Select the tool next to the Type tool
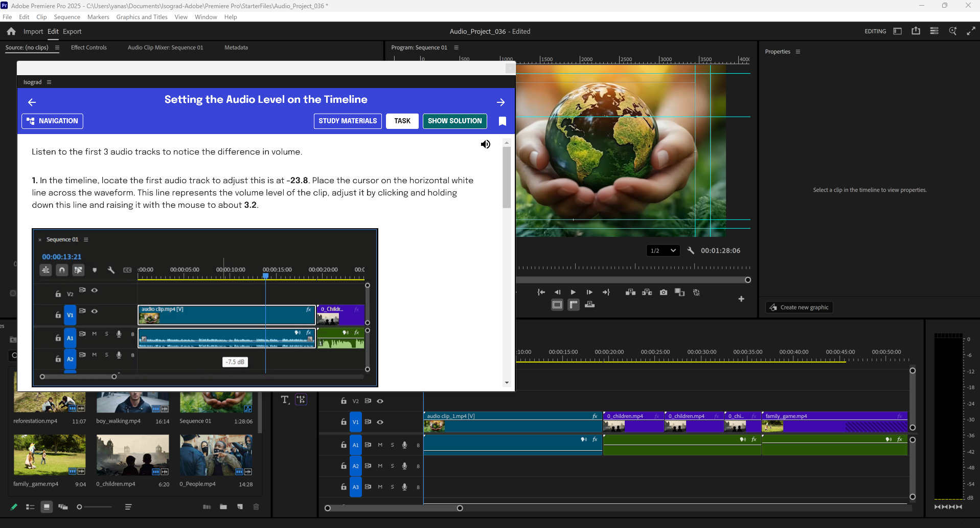Viewport: 980px width, 528px height. pos(301,400)
